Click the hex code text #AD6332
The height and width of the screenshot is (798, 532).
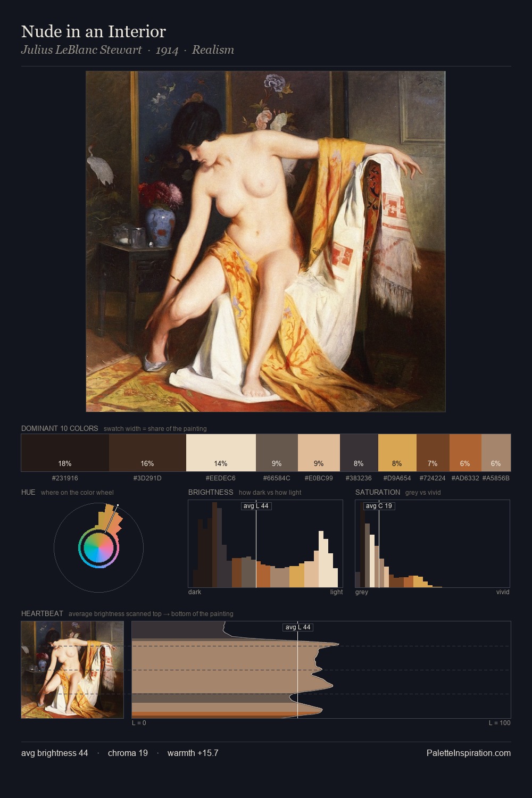coord(465,478)
